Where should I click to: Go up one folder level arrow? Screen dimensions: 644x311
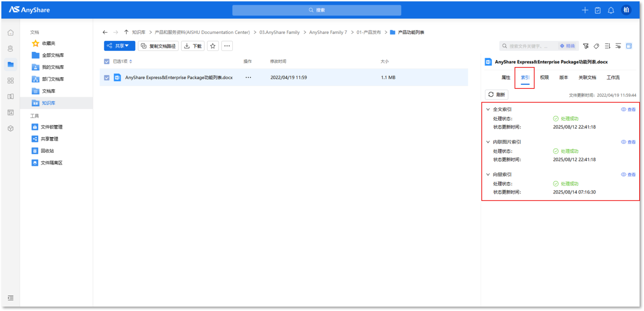(126, 32)
